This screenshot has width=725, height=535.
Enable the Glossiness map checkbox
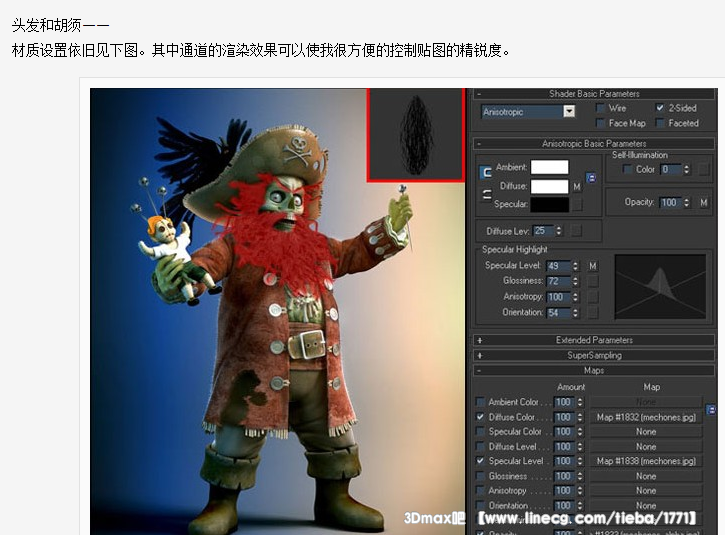[x=480, y=476]
